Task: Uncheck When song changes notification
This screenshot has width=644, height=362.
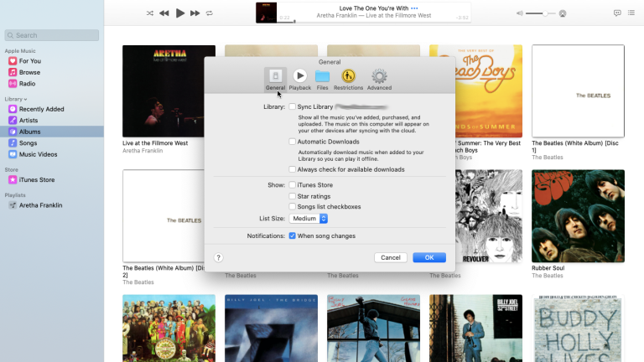Action: pos(292,236)
